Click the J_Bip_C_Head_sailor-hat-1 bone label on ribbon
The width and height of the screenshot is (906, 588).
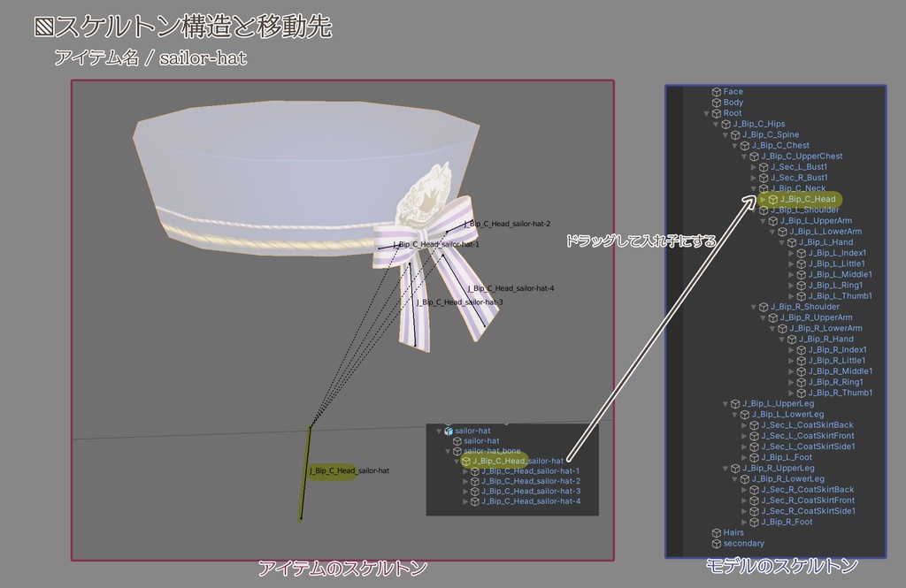tap(436, 244)
